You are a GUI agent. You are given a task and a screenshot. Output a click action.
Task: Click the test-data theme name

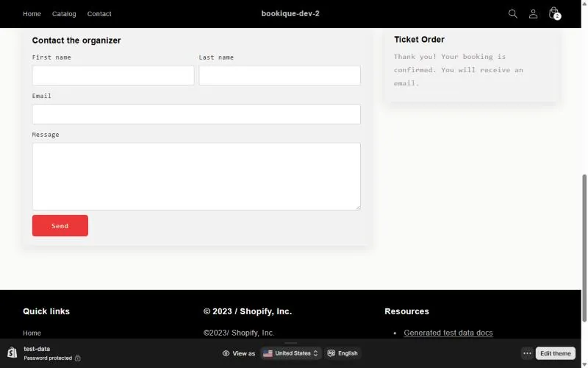pos(37,349)
